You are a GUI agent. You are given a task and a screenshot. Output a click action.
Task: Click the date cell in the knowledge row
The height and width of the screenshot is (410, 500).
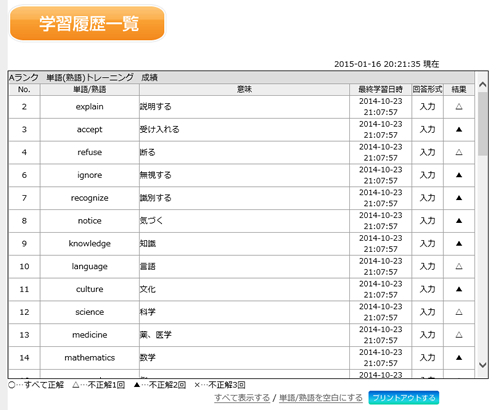pyautogui.click(x=380, y=243)
